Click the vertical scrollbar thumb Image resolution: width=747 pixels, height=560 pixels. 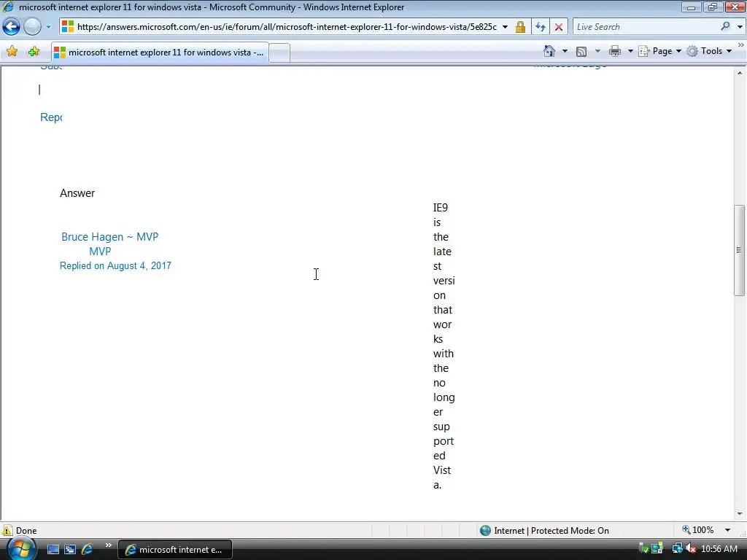pyautogui.click(x=740, y=251)
